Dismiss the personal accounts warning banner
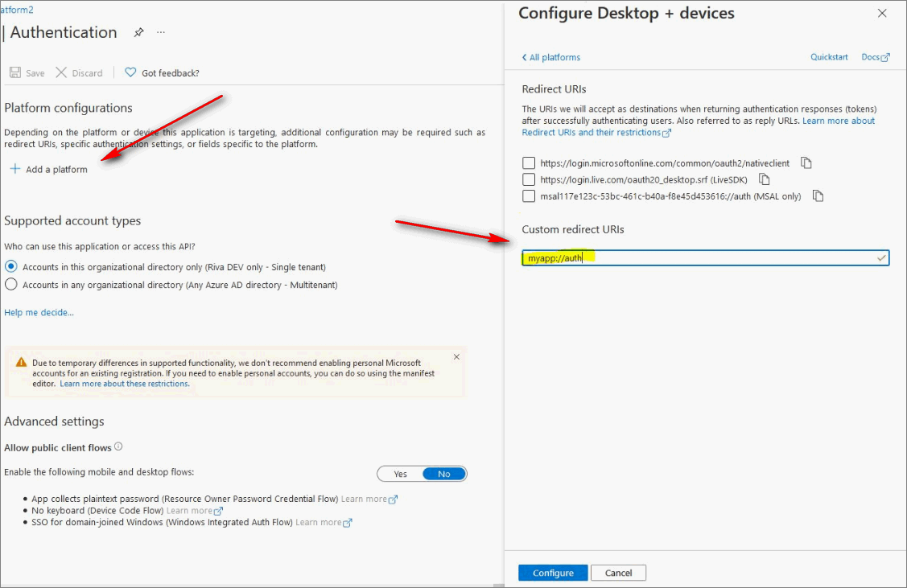 coord(456,357)
